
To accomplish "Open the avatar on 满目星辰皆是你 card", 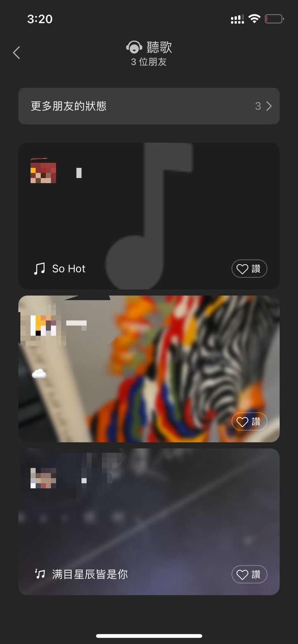I will click(x=43, y=478).
